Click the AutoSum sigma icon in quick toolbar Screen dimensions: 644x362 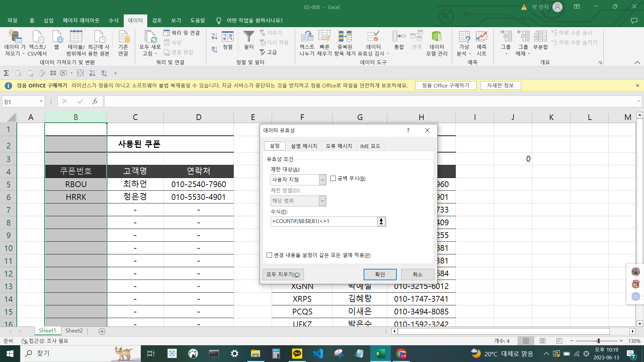point(6,73)
